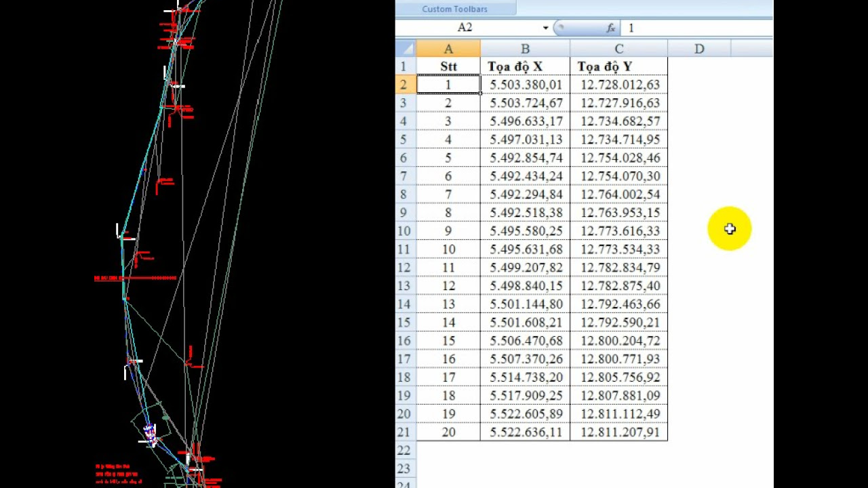868x488 pixels.
Task: Select cell with value 5.492.854,74
Action: (525, 158)
